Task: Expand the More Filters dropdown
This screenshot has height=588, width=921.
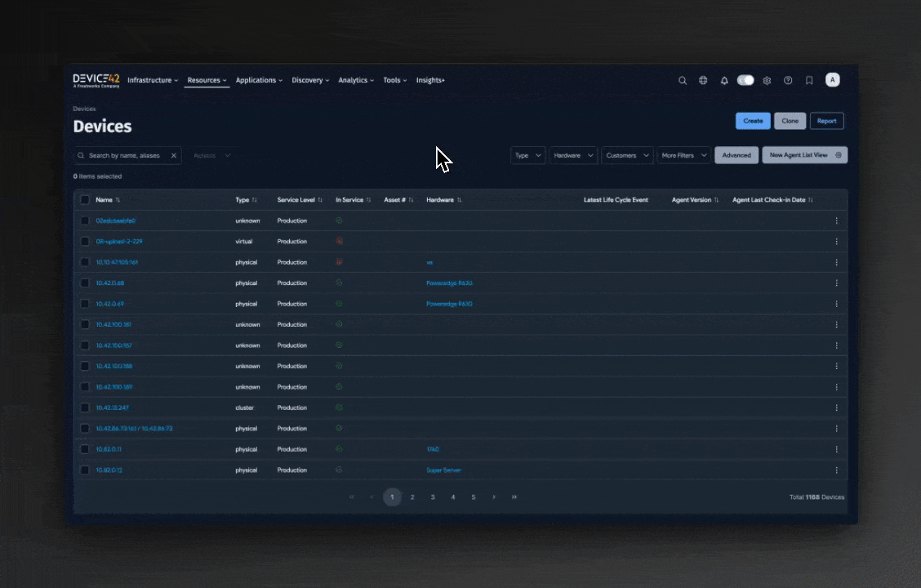Action: (x=683, y=155)
